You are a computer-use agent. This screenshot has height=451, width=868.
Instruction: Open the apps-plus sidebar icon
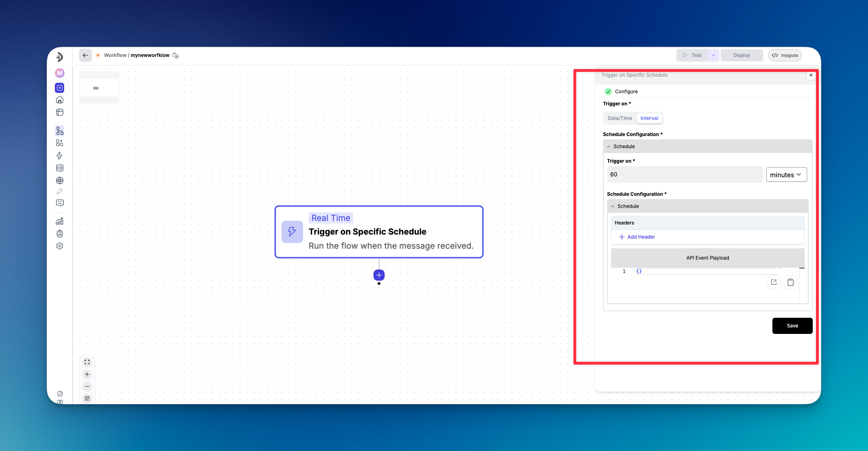pyautogui.click(x=60, y=143)
